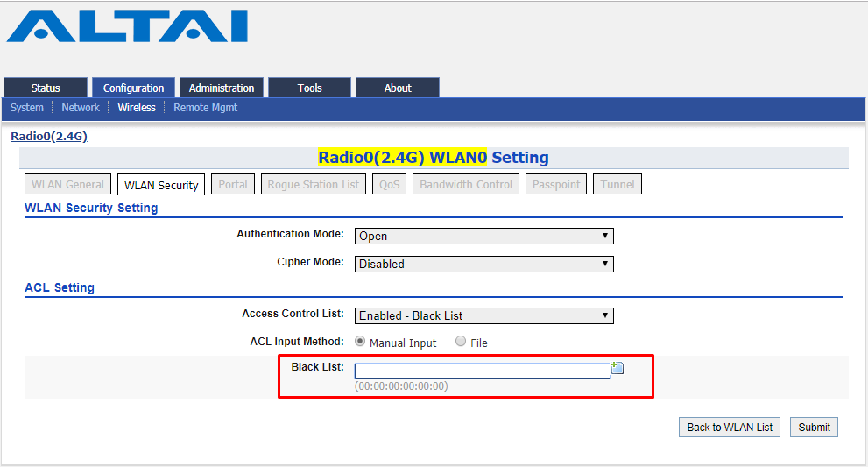Go to the Network submenu
Screen dimensions: 868x467
(x=81, y=108)
